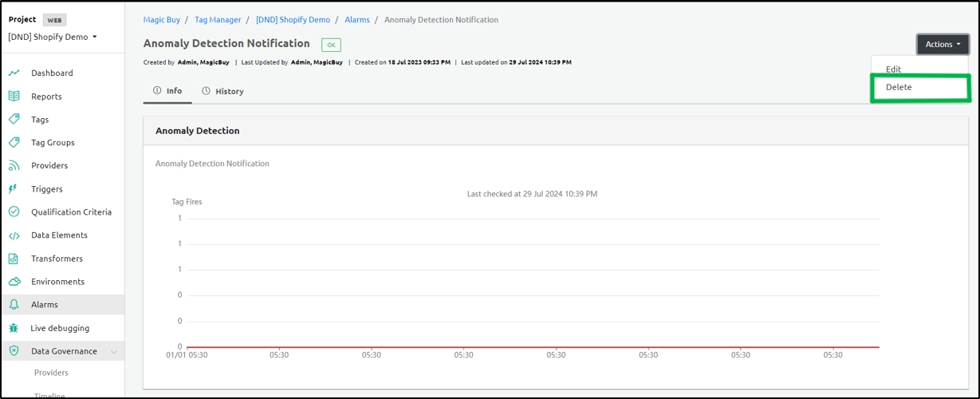Viewport: 980px width, 399px height.
Task: Select the Info tab
Action: coord(167,91)
